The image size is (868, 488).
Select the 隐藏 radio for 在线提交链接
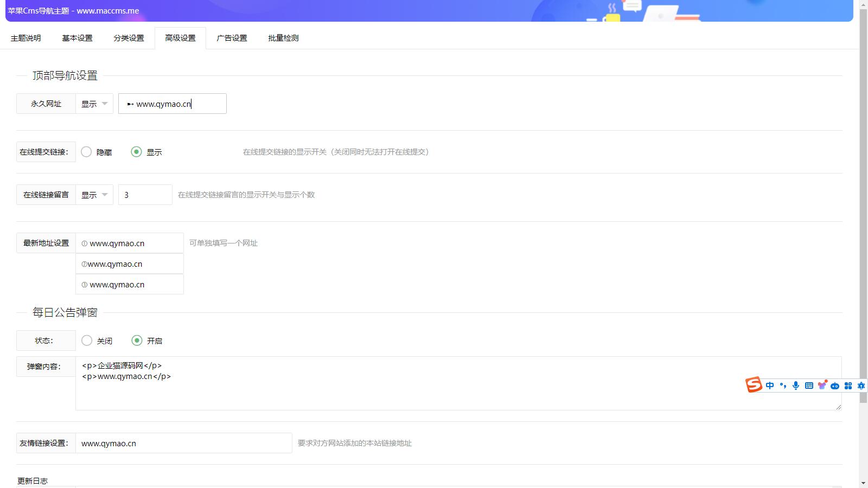[86, 152]
